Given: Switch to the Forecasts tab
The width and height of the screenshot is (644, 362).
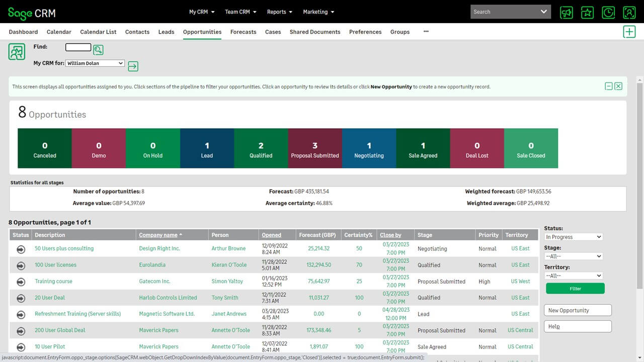Looking at the screenshot, I should tap(244, 32).
